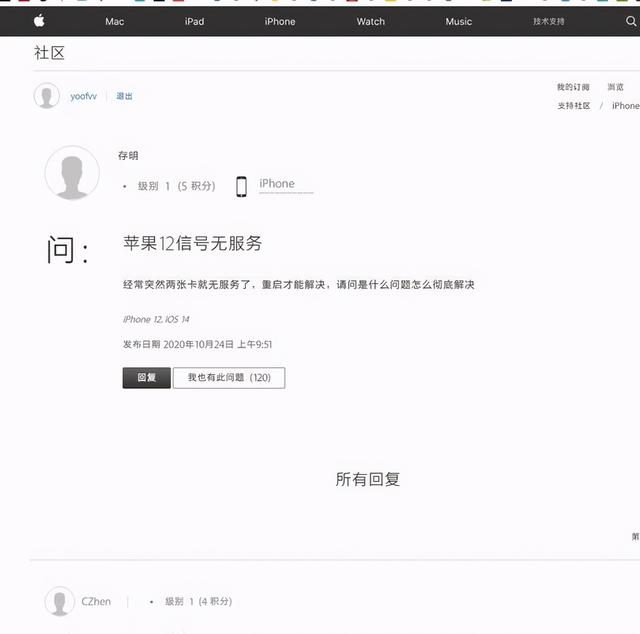Screen dimensions: 640x634
Task: Open the iPad menu
Action: [194, 22]
